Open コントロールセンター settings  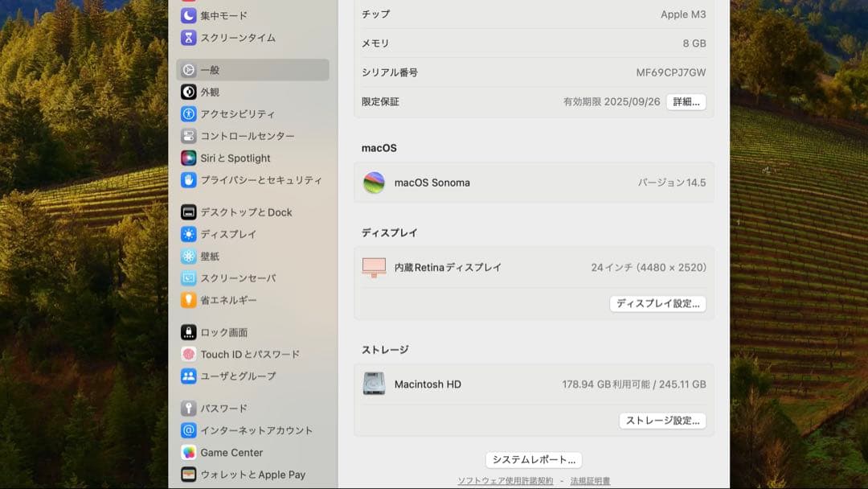[240, 136]
